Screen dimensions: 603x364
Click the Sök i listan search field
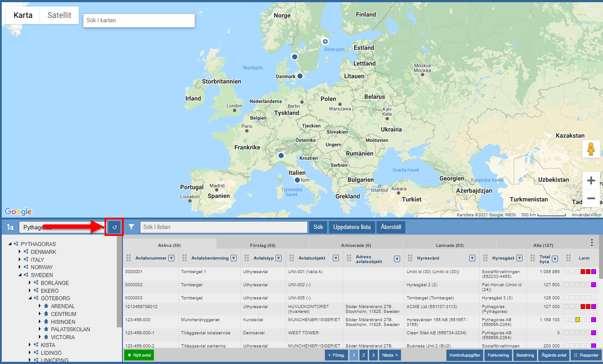(x=223, y=227)
